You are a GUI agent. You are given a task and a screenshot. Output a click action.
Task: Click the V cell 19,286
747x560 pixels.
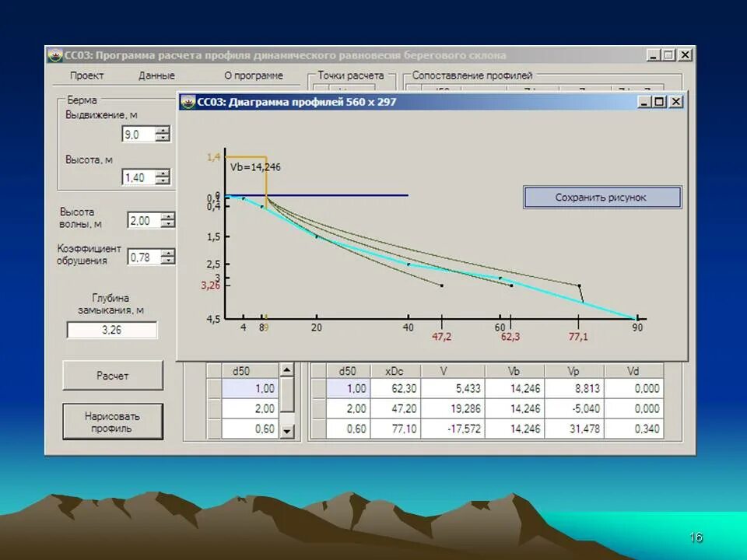[453, 408]
